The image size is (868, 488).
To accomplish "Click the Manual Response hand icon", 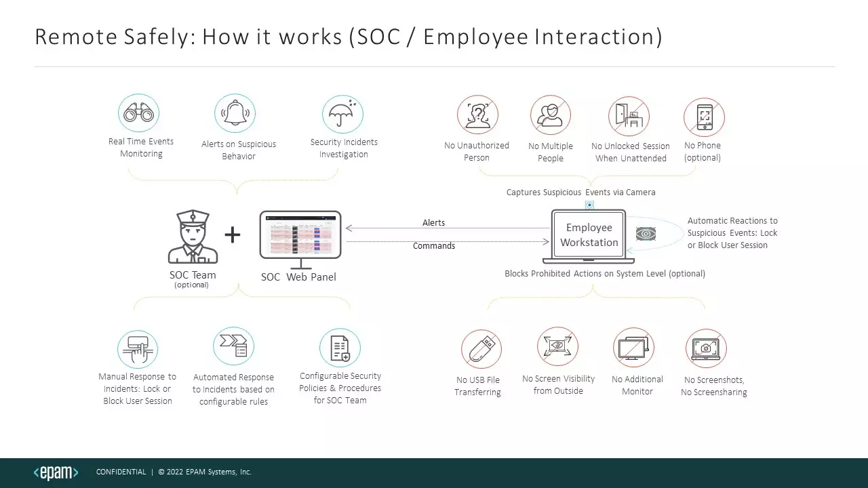I will (138, 350).
